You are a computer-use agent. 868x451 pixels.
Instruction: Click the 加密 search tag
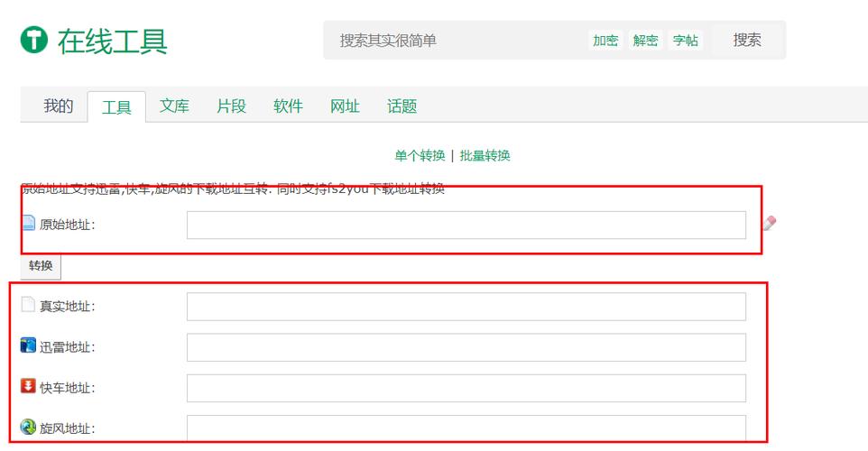(605, 41)
